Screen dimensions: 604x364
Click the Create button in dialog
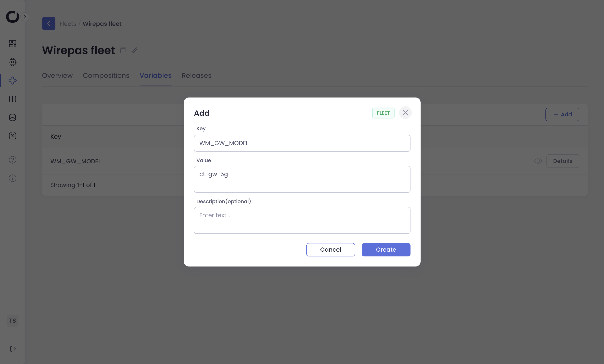pos(386,250)
